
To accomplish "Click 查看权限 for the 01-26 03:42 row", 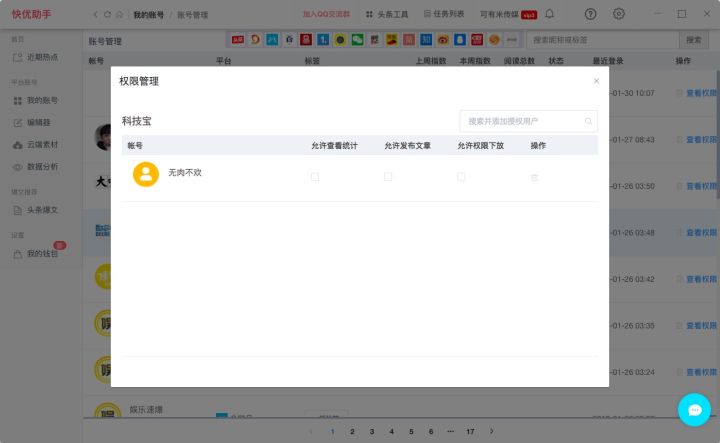I will pyautogui.click(x=702, y=279).
